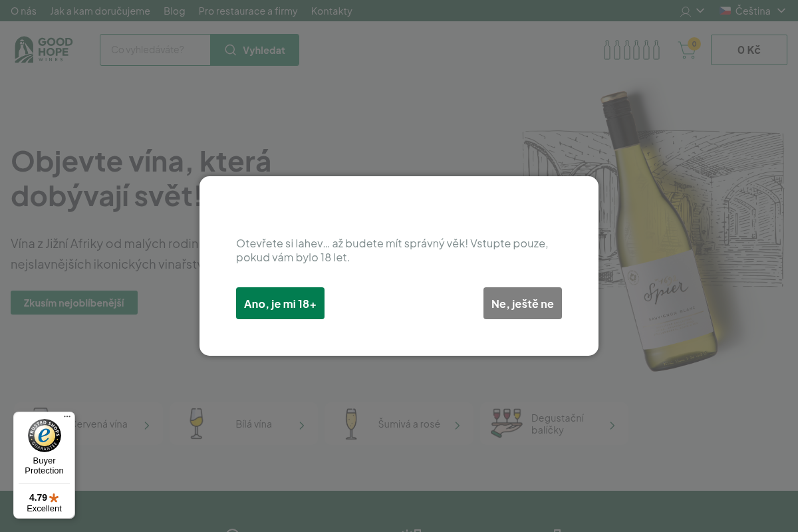Open the Kontakty link
798x532 pixels.
[332, 11]
